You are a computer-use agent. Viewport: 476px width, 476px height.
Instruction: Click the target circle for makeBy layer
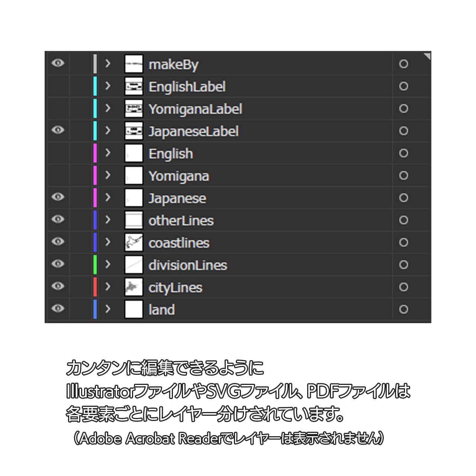click(x=403, y=64)
